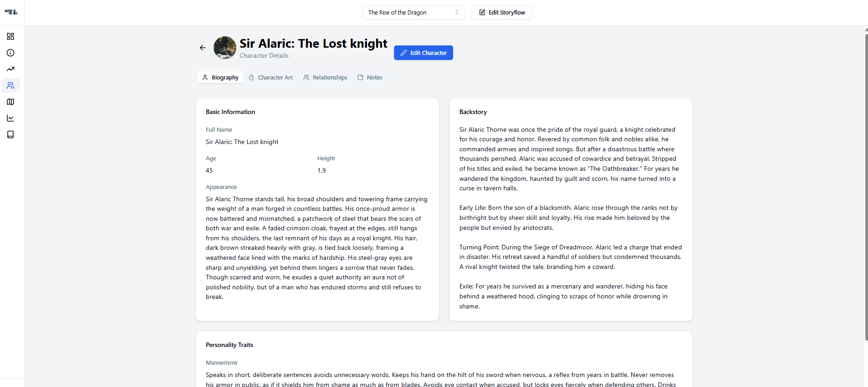Click the line chart sidebar icon

pyautogui.click(x=10, y=118)
